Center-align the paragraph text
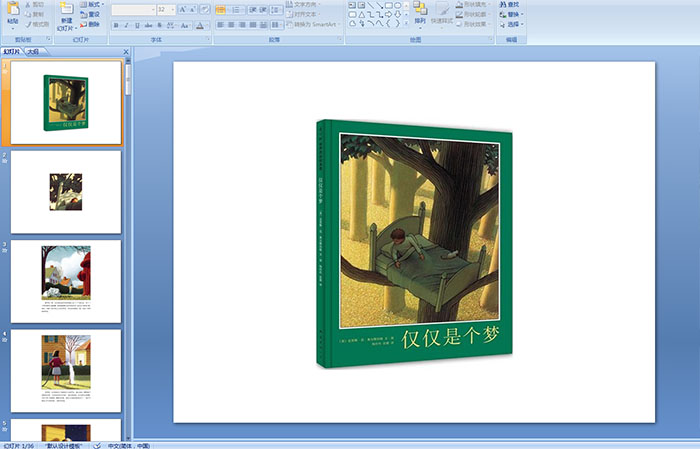Screen dimensions: 700x449 (231, 25)
